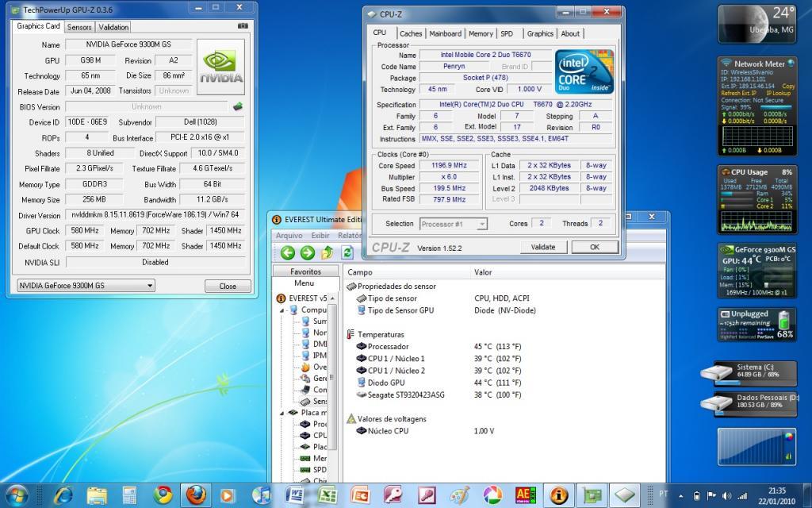This screenshot has height=508, width=812.
Task: Launch iTunes from the taskbar
Action: [x=262, y=495]
